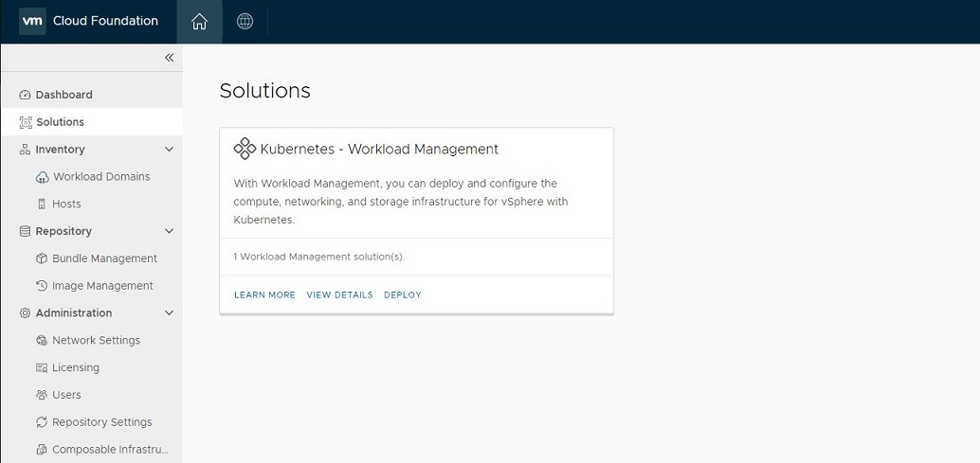Click the VIEW DETAILS link
980x463 pixels.
[339, 294]
